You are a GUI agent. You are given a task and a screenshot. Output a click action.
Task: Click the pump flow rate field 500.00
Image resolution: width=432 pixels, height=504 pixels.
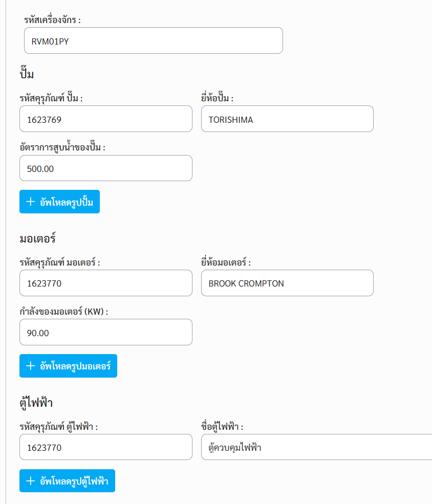coord(106,168)
